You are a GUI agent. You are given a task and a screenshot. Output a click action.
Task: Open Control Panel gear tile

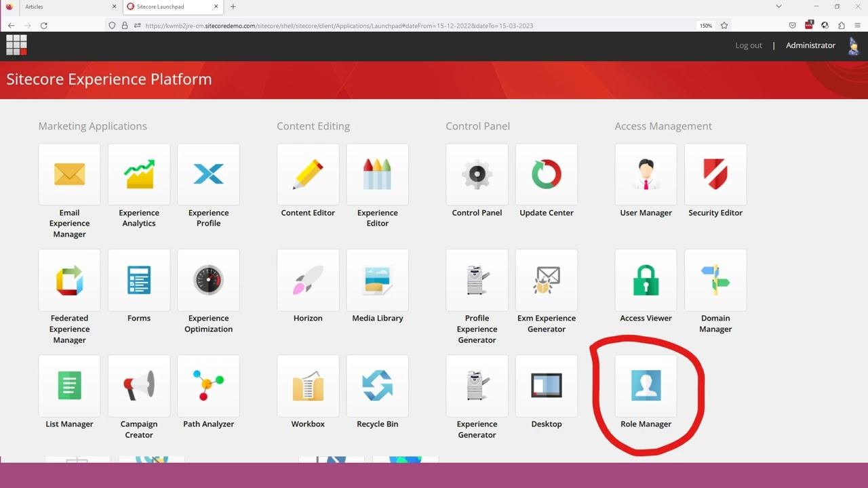477,174
